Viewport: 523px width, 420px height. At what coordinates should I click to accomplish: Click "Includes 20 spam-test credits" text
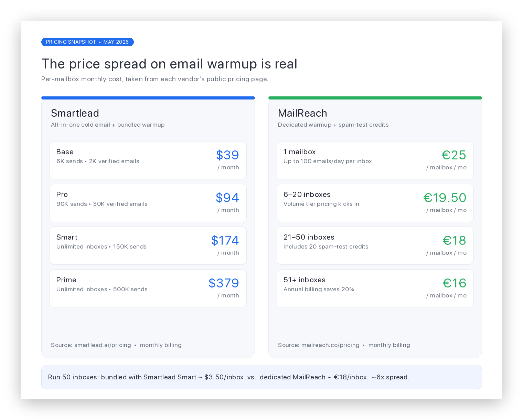[x=326, y=246]
